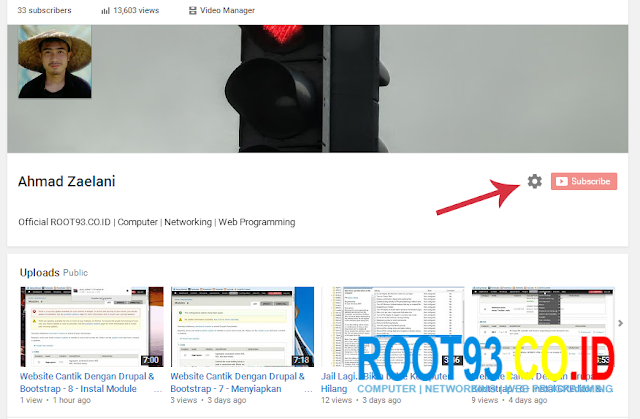The image size is (640, 419).
Task: Click the views bar chart icon
Action: click(105, 11)
